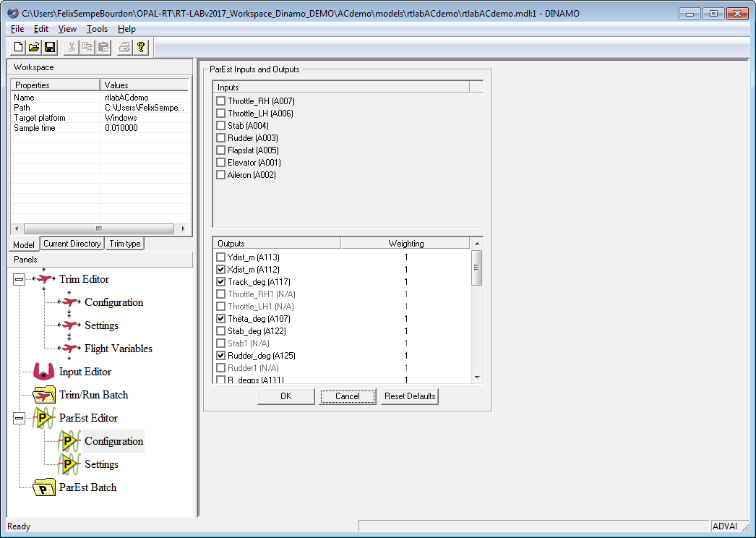
Task: Click the Open folder toolbar icon
Action: tap(34, 47)
